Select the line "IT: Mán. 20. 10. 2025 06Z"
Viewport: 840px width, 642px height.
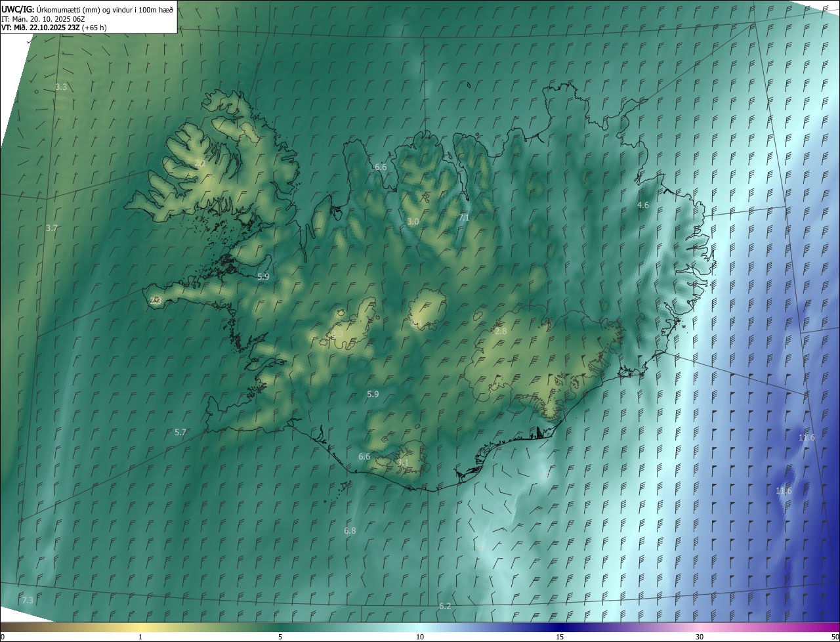[x=45, y=18]
